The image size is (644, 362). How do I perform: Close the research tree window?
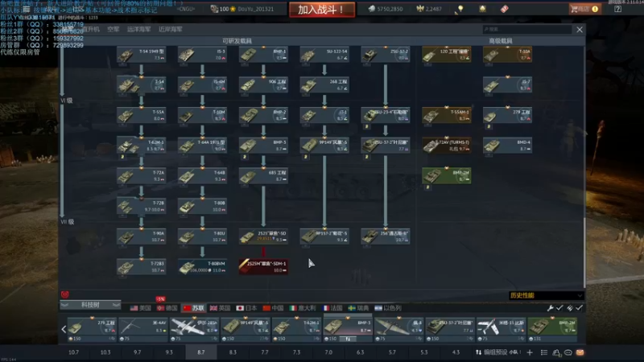[x=580, y=30]
